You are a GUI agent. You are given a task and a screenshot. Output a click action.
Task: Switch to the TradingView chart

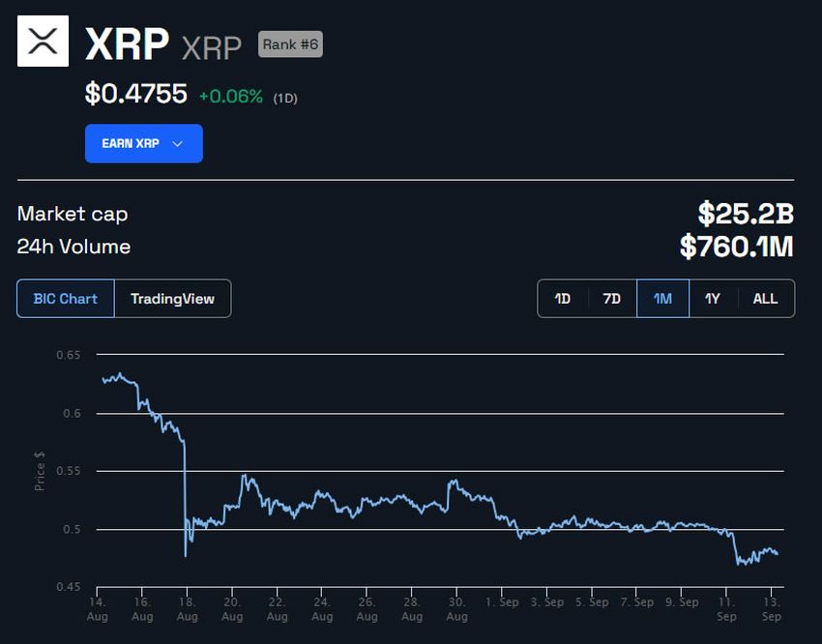(173, 299)
